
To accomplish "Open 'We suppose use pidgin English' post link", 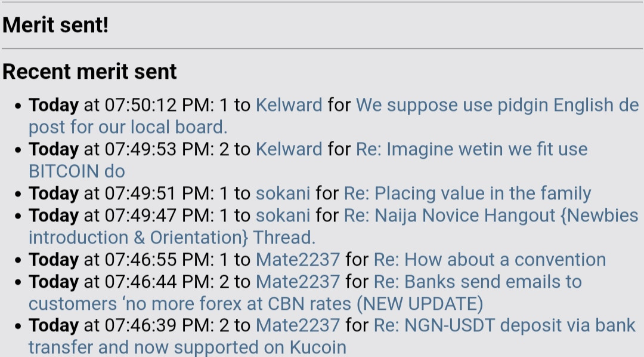I will [x=497, y=105].
